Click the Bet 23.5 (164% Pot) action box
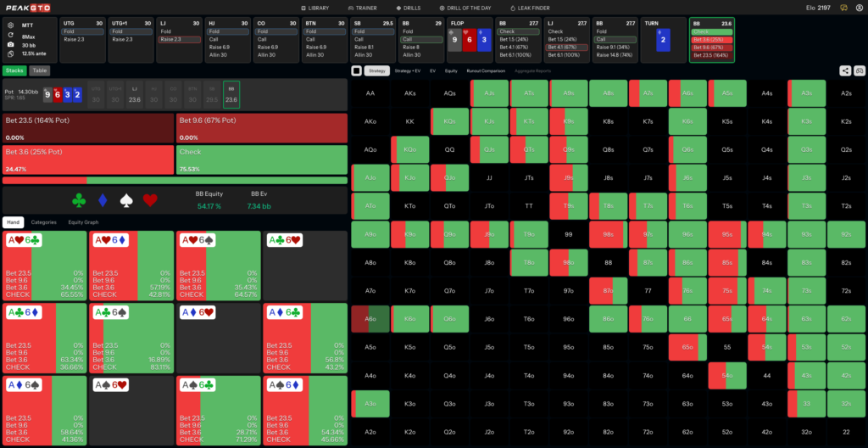This screenshot has width=868, height=448. point(88,128)
